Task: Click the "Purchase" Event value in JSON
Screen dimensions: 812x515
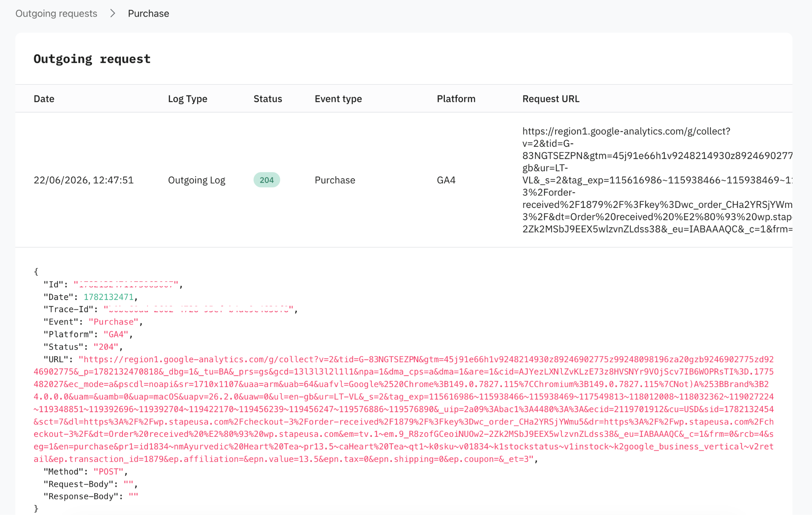Action: (x=113, y=322)
